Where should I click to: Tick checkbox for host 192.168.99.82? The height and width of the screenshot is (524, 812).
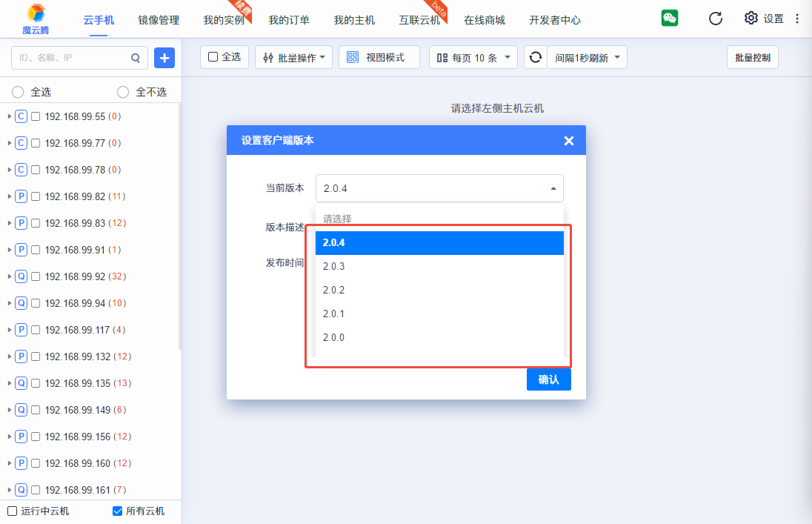[36, 196]
